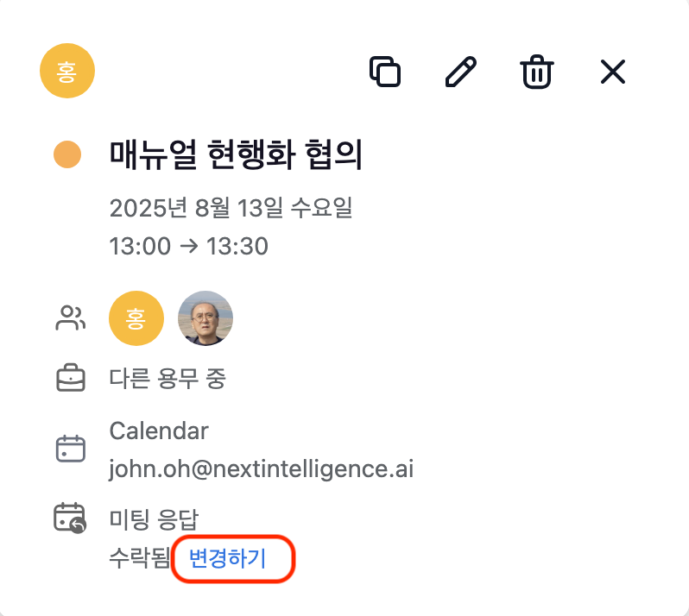Viewport: 689px width, 616px height.
Task: Click the meeting response calendar icon
Action: 70,519
